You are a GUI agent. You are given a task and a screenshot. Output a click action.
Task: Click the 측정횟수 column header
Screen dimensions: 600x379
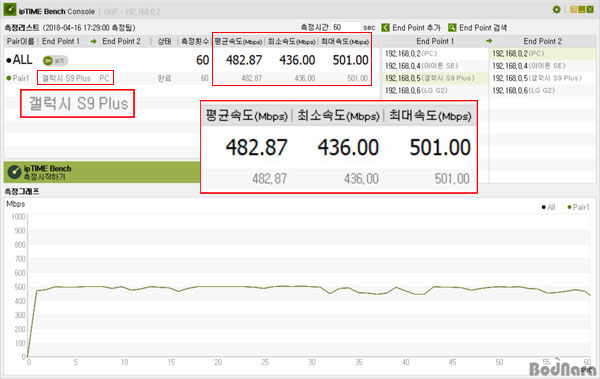[195, 41]
